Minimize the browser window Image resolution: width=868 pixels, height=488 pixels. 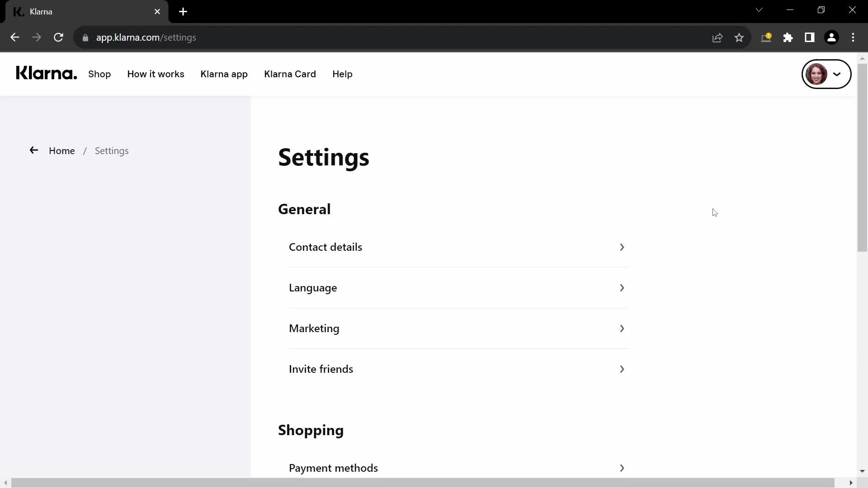(x=790, y=10)
